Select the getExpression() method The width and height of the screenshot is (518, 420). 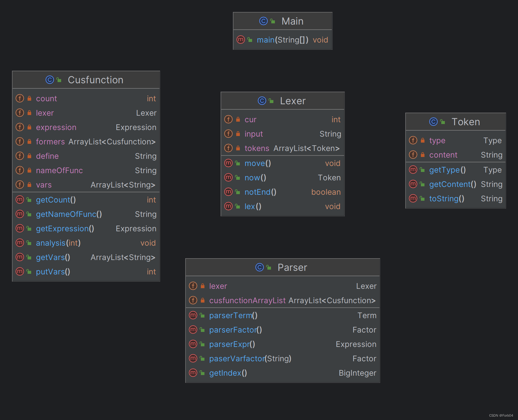[86, 229]
